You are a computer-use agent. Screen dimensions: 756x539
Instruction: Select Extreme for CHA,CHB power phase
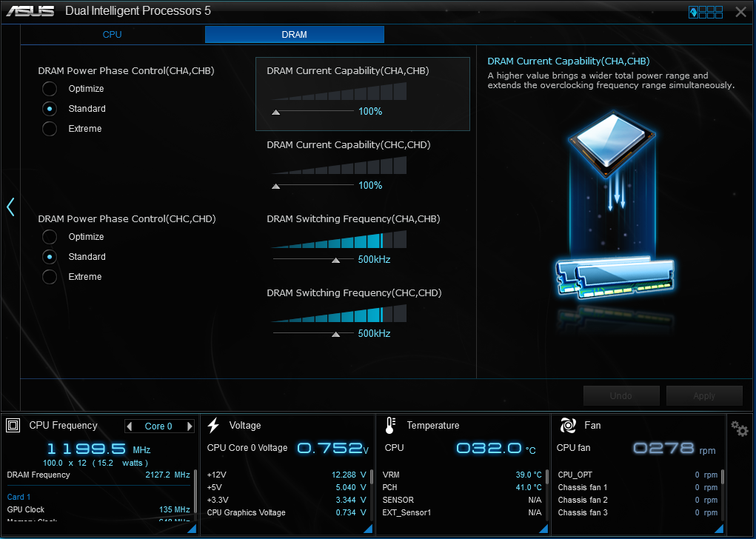[50, 129]
